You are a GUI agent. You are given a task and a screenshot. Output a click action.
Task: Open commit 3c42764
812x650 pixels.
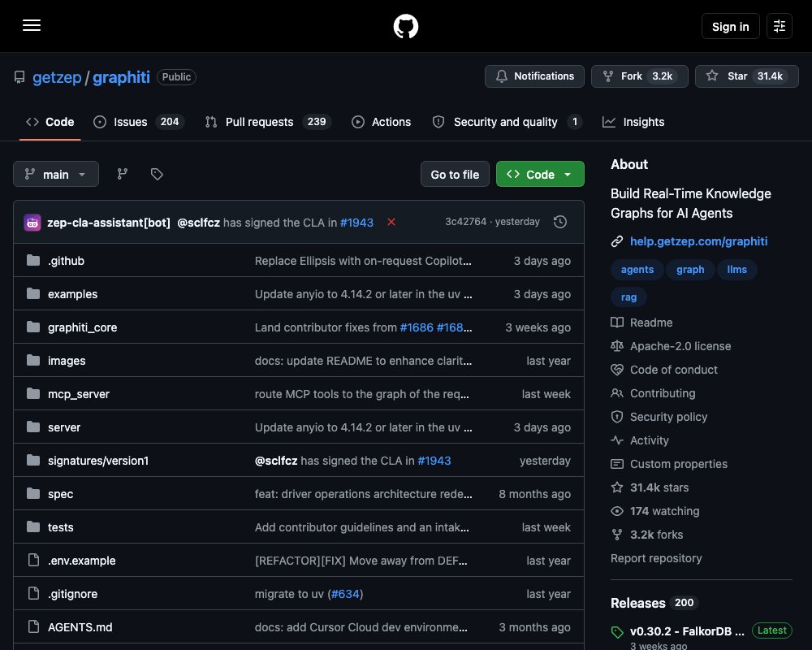(x=465, y=222)
